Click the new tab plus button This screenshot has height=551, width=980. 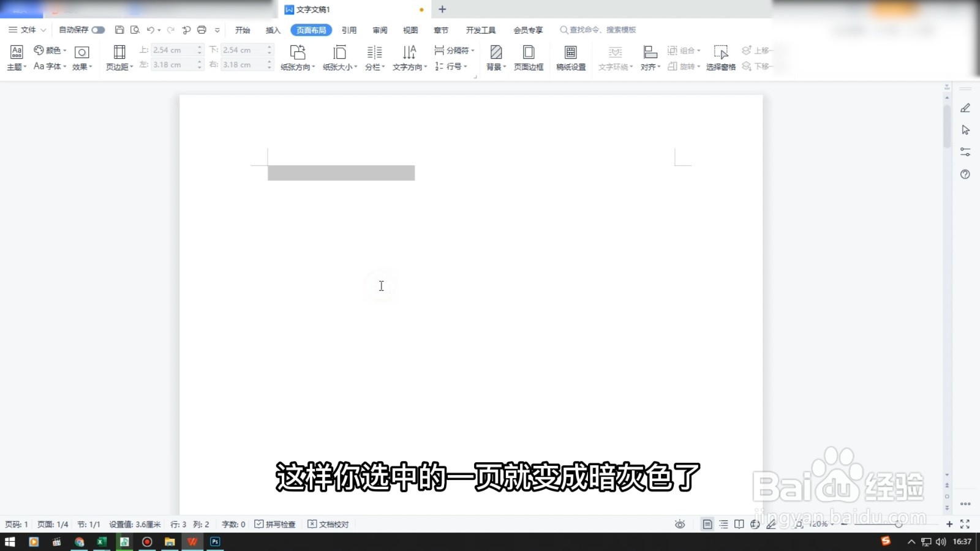click(442, 9)
